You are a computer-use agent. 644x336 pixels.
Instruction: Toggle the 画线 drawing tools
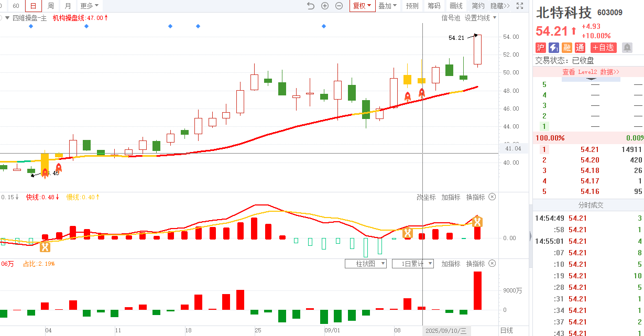(456, 6)
